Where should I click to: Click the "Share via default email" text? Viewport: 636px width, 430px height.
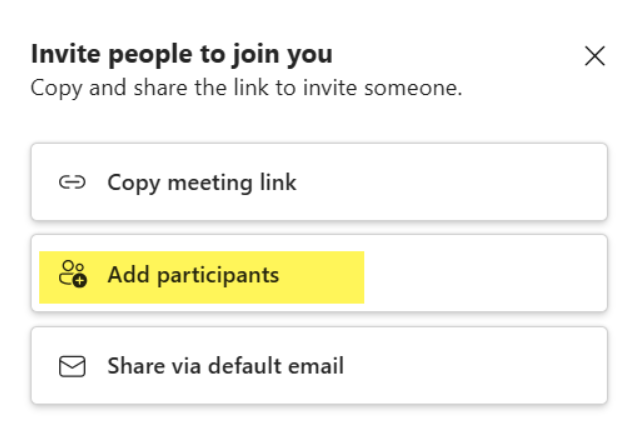(225, 366)
